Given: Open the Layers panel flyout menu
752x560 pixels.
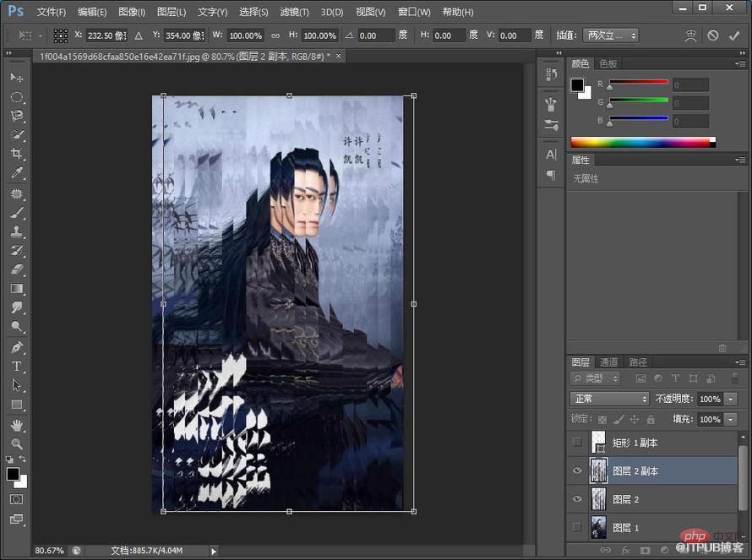Looking at the screenshot, I should (x=740, y=362).
